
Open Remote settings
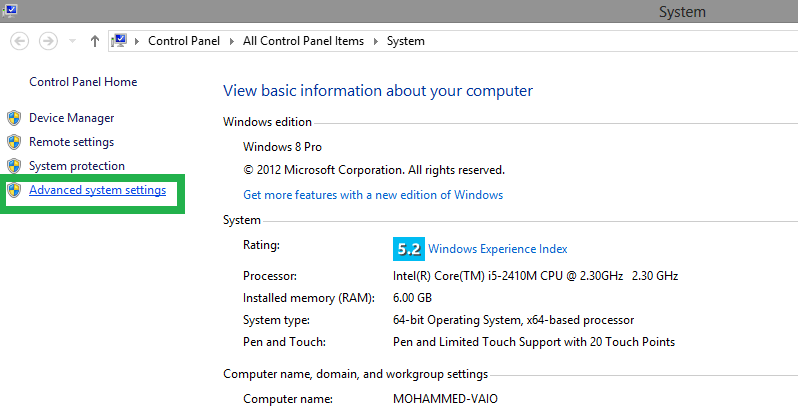click(x=71, y=142)
